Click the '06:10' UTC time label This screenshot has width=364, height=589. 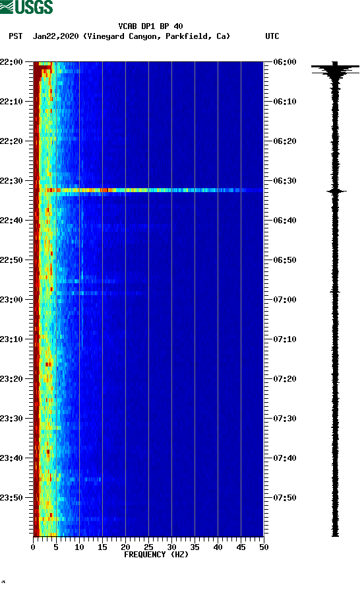click(x=285, y=102)
